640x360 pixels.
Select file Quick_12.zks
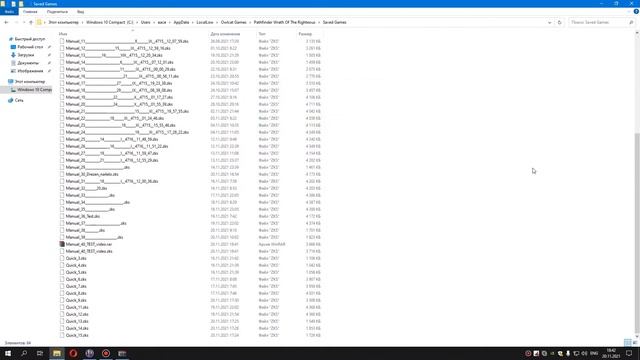[x=77, y=314]
